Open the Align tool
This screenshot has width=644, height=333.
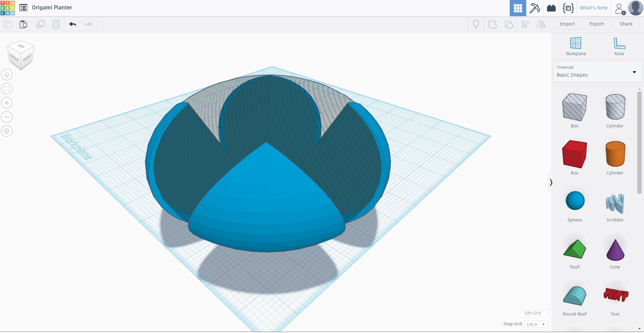[x=525, y=24]
